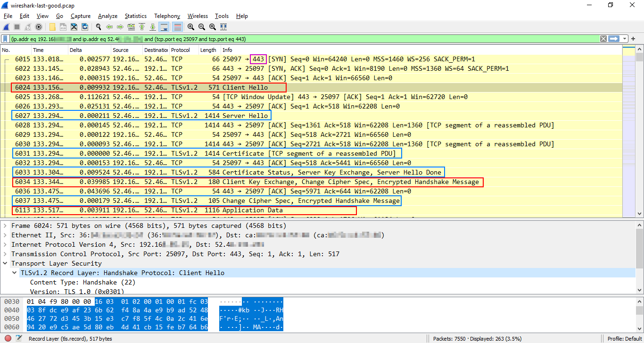Open the Telephony menu
644x343 pixels.
[167, 16]
